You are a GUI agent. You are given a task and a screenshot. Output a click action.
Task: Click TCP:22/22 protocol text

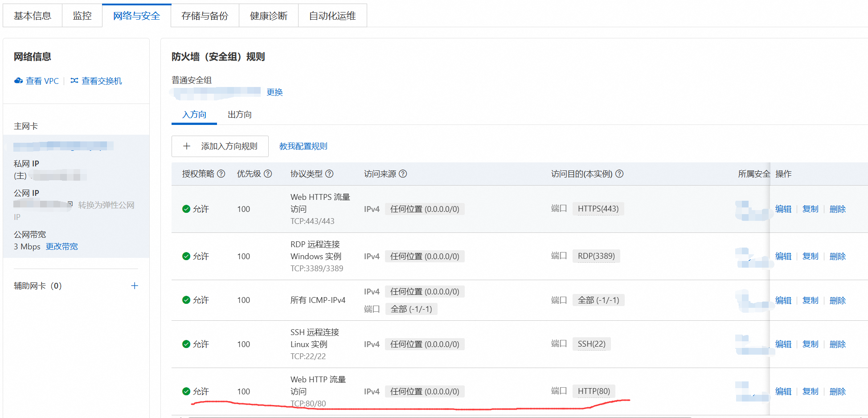coord(308,356)
